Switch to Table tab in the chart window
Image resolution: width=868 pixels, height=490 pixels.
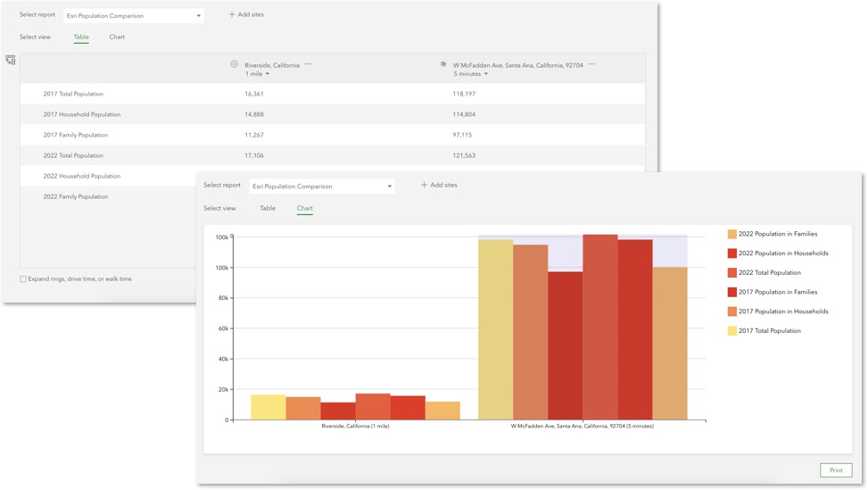click(x=268, y=208)
